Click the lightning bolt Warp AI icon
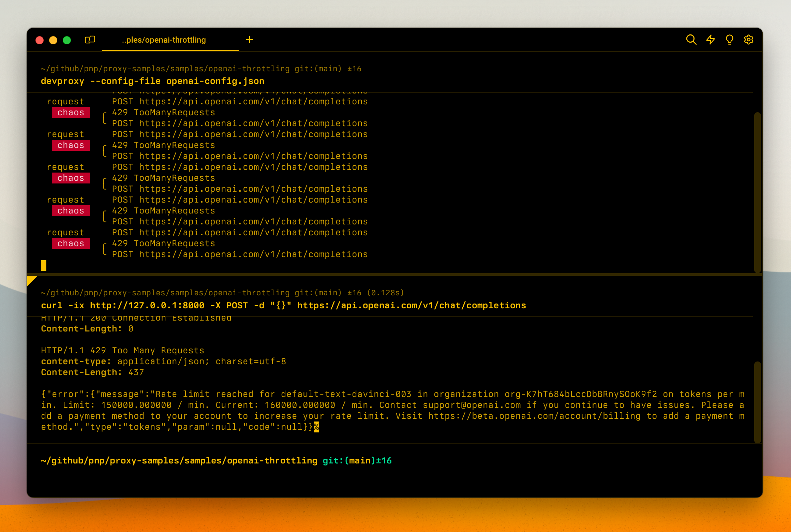791x532 pixels. click(710, 40)
